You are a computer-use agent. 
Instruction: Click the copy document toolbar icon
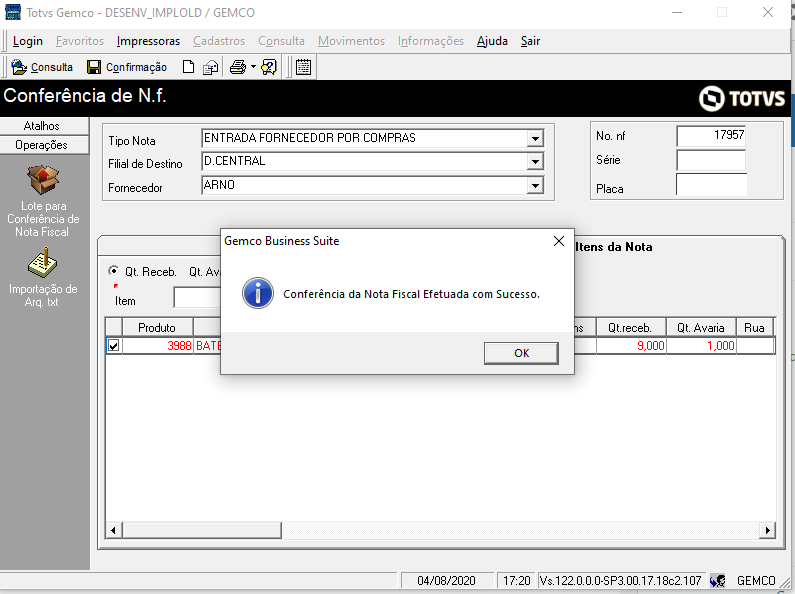[x=210, y=67]
